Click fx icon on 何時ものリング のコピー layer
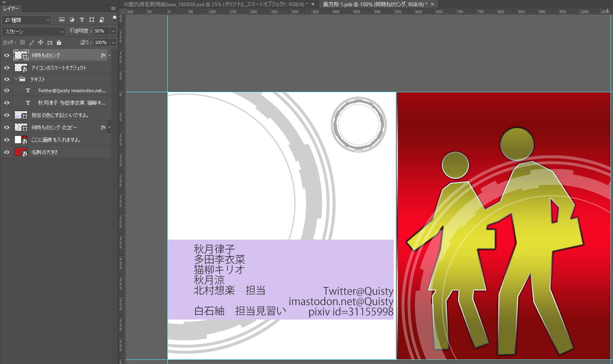The width and height of the screenshot is (613, 364). 103,128
